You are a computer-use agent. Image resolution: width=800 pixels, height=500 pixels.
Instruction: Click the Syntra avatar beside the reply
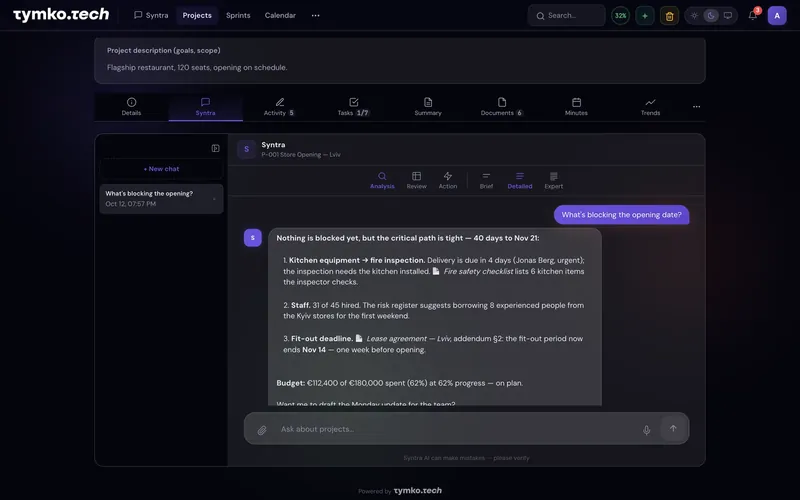[x=253, y=238]
